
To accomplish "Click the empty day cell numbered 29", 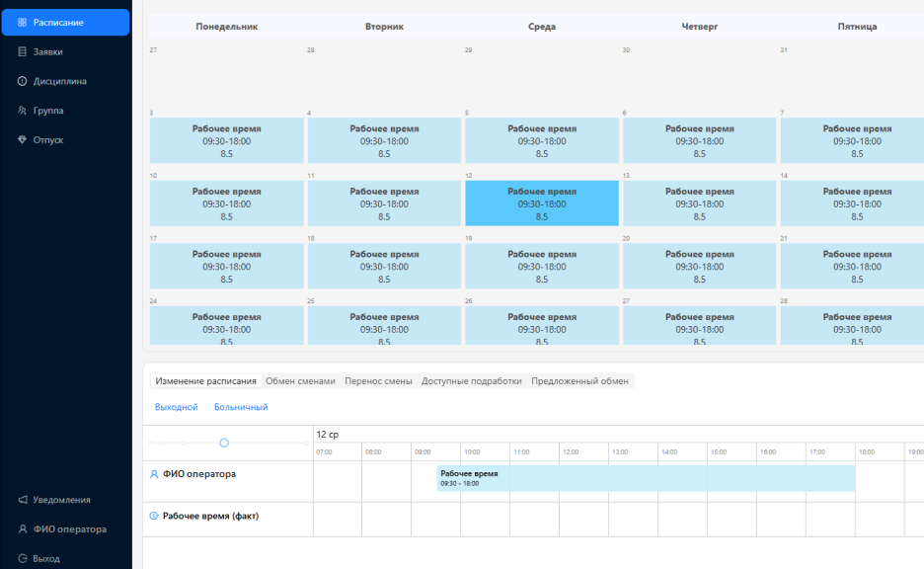I will pos(542,77).
